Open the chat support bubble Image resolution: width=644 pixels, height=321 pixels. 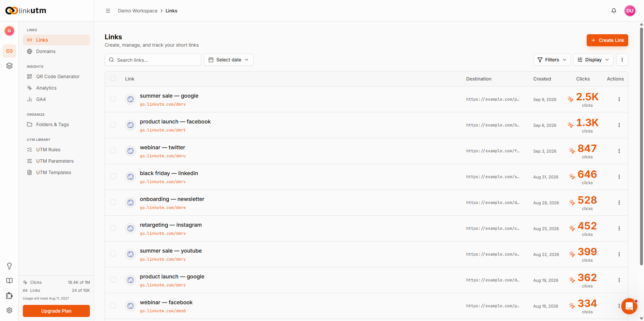629,306
